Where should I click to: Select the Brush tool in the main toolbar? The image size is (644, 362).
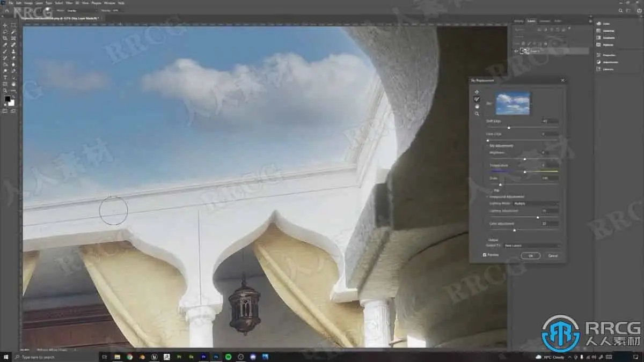click(5, 51)
